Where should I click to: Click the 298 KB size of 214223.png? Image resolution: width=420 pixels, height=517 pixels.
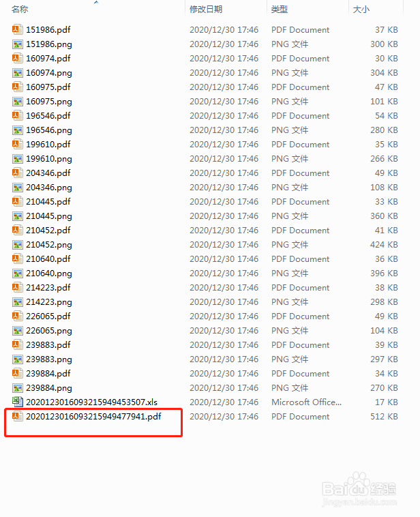click(384, 302)
